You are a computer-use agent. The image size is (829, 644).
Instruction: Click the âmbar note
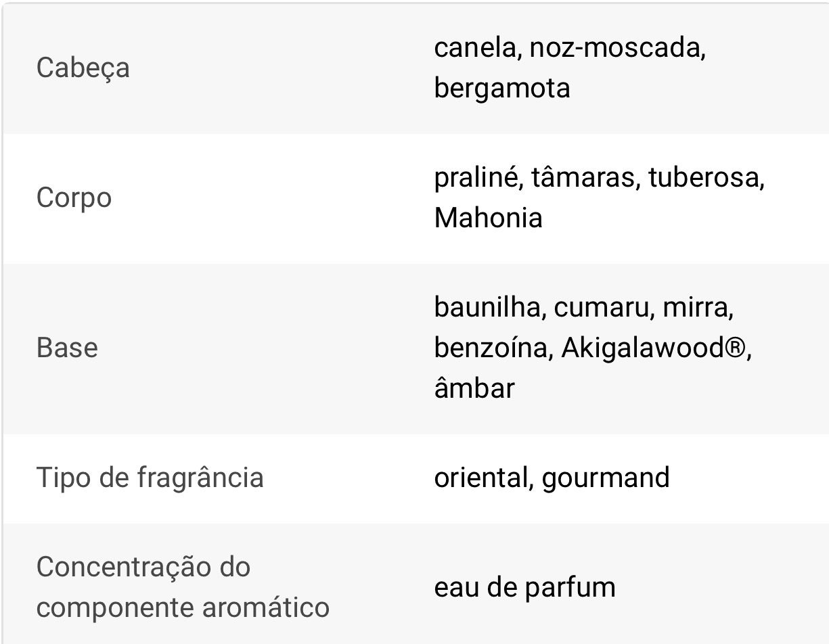[x=474, y=388]
